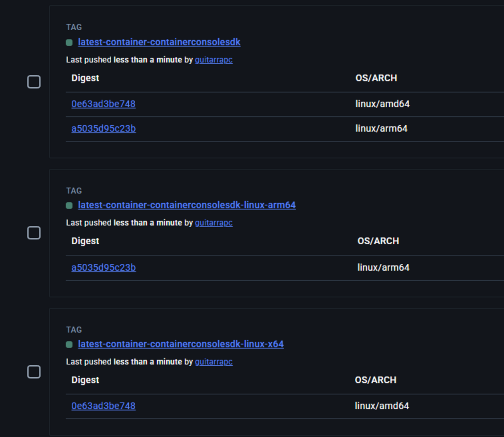
Task: Open the latest-container-containerconsolesdk-linux-x64 tag
Action: (x=181, y=344)
